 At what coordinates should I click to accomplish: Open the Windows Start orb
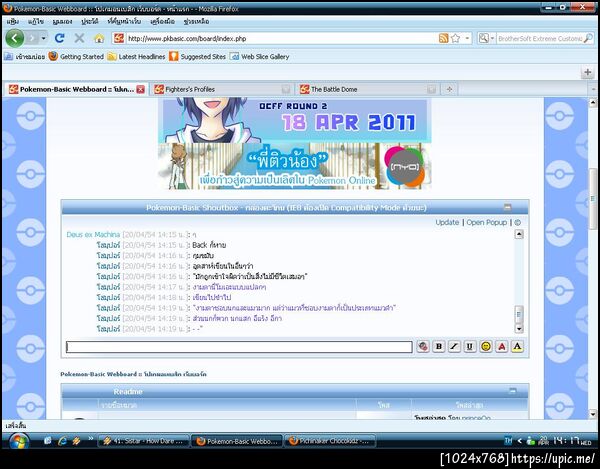pyautogui.click(x=18, y=441)
